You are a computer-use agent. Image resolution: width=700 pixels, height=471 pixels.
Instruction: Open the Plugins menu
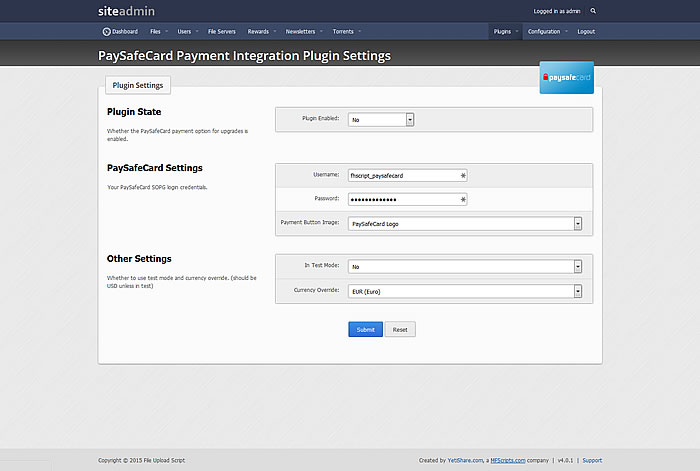pyautogui.click(x=505, y=32)
